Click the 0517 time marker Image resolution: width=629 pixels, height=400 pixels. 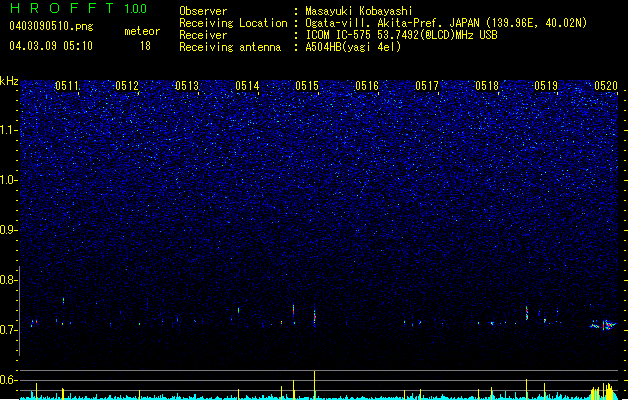tap(427, 86)
